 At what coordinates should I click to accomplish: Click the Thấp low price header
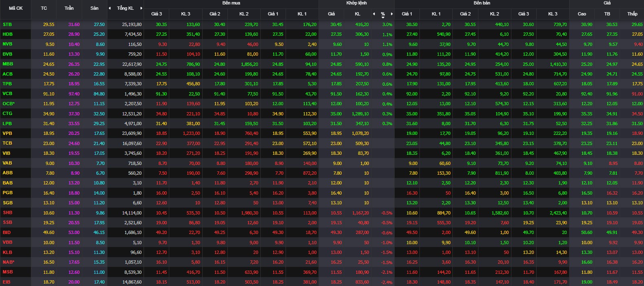[x=632, y=14]
